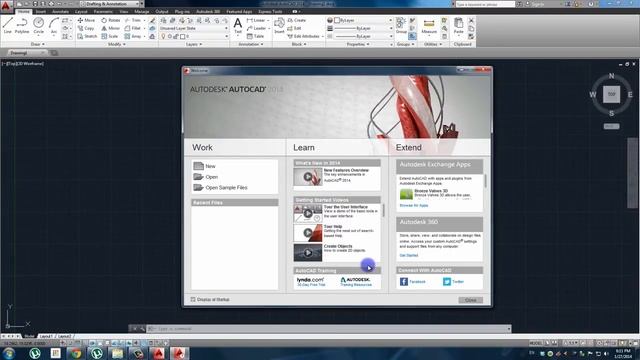This screenshot has height=360, width=640.
Task: Click the Group tool
Action: (x=401, y=25)
